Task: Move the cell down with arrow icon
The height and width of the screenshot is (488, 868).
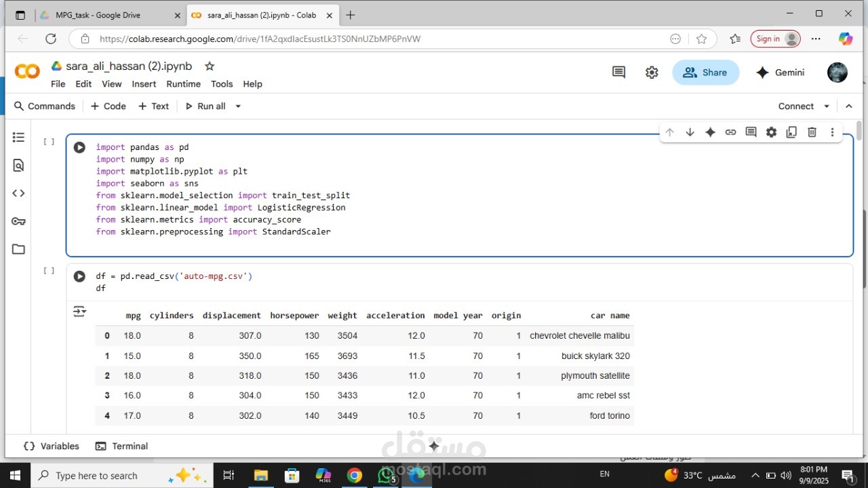Action: click(690, 132)
